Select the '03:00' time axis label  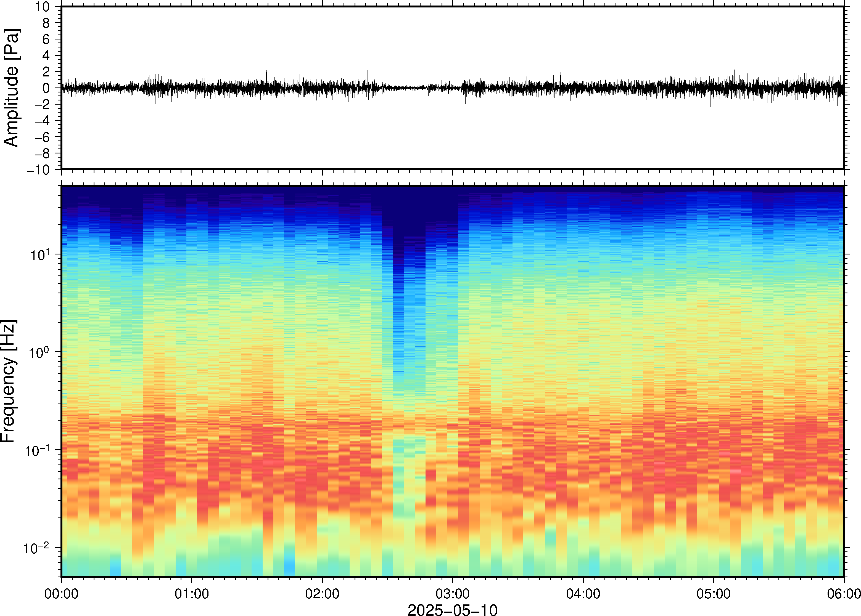pos(453,594)
